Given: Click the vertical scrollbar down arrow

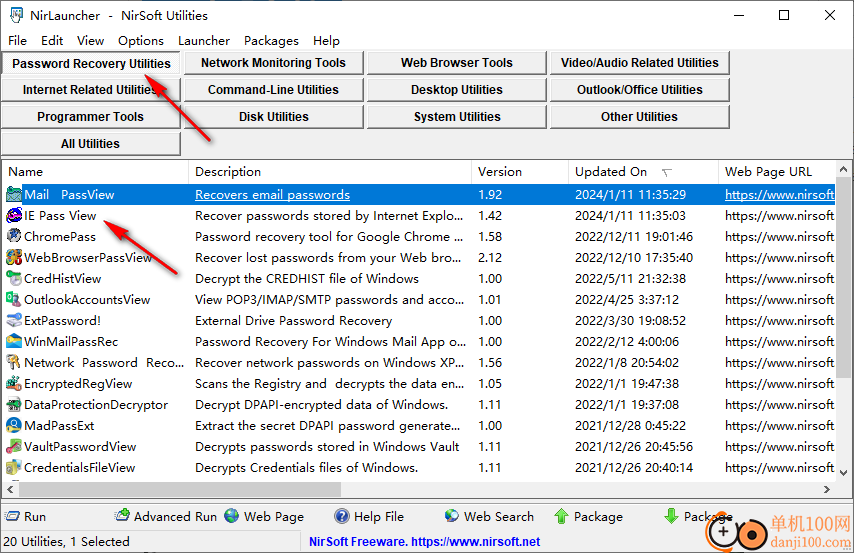Looking at the screenshot, I should pos(844,472).
